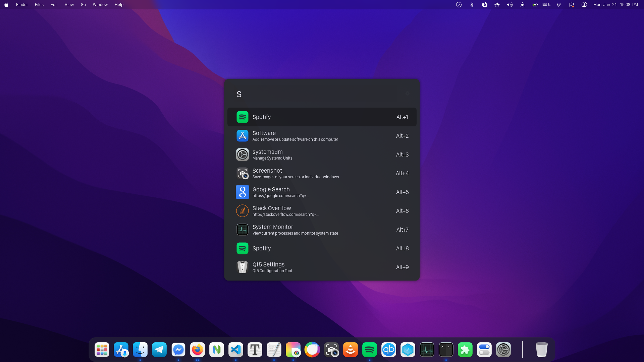Click the circular arrow update indicator
644x362 pixels.
click(485, 5)
